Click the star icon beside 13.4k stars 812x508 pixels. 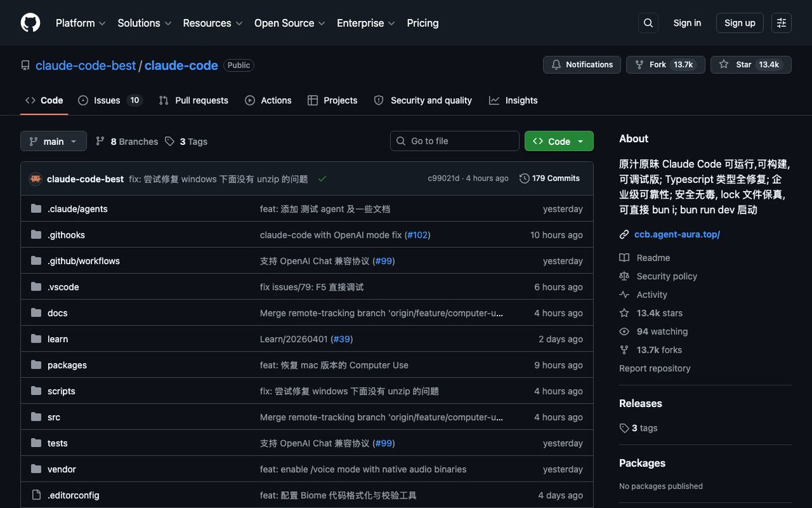624,313
